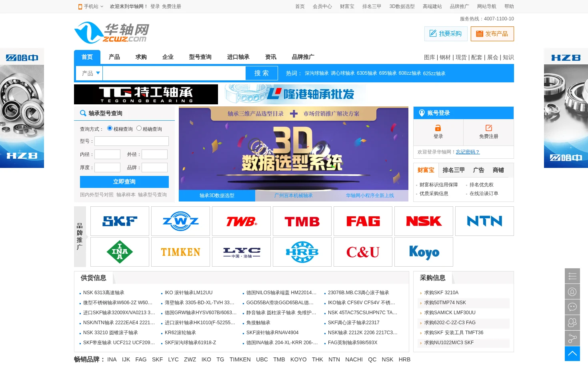Open the NSK brand logo

pos(424,221)
